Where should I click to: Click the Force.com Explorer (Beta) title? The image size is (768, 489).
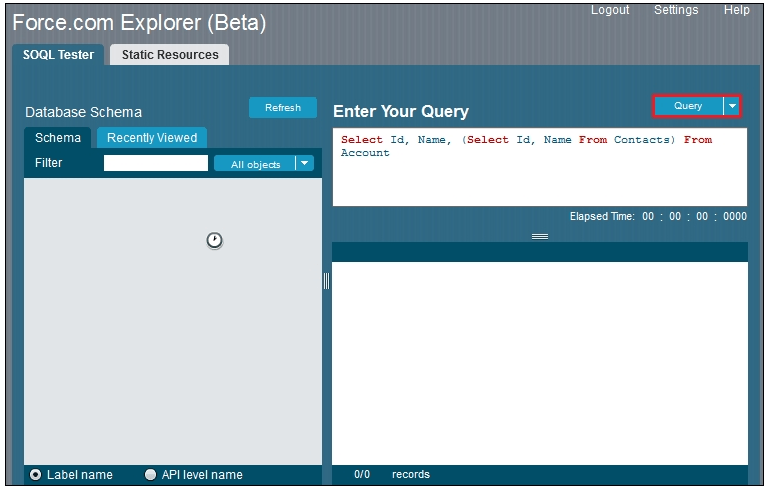139,23
